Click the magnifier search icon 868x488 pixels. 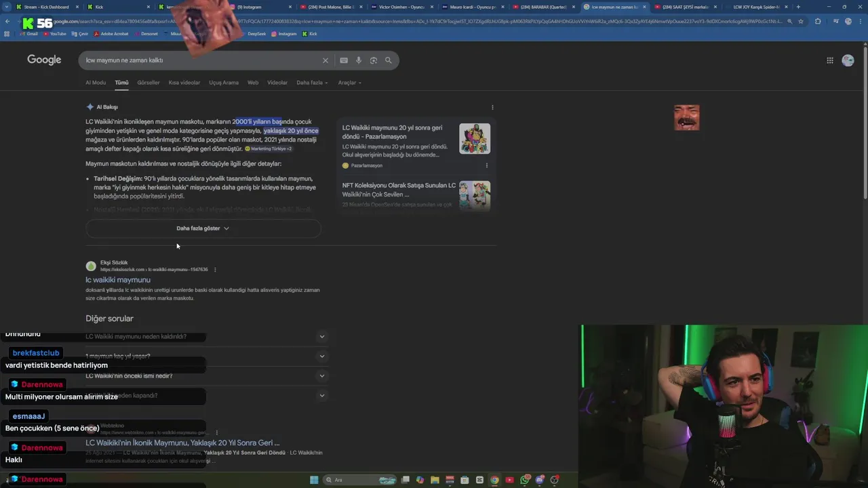coord(389,60)
